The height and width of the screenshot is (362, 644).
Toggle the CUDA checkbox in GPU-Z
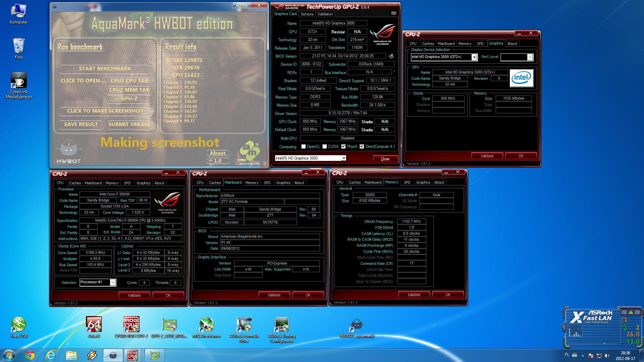pyautogui.click(x=324, y=146)
